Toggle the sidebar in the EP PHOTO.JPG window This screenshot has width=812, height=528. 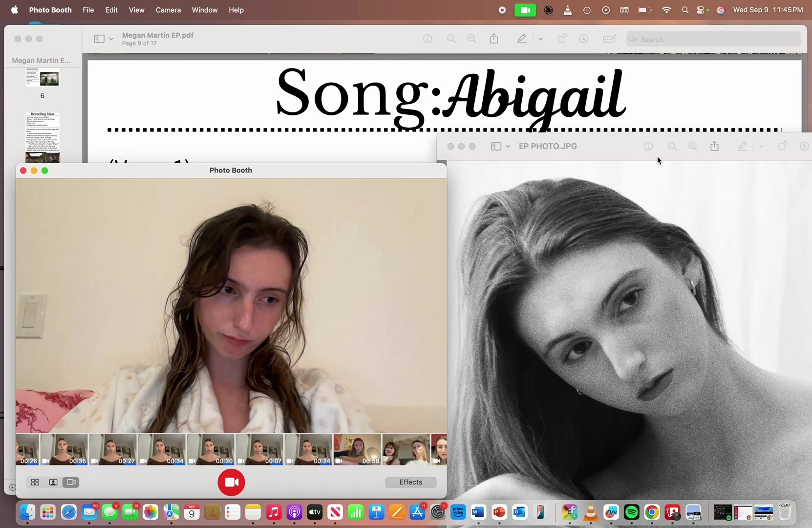click(x=496, y=146)
